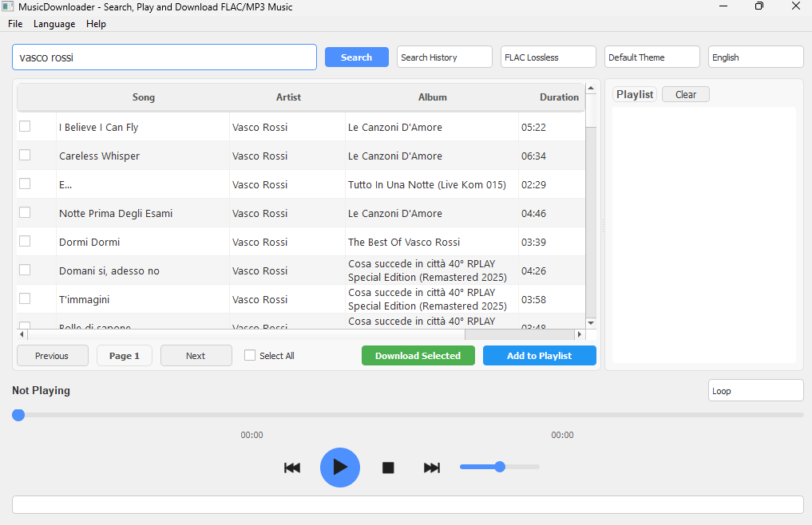The width and height of the screenshot is (812, 525).
Task: Select the Dormi Dormi checkbox
Action: pos(25,241)
